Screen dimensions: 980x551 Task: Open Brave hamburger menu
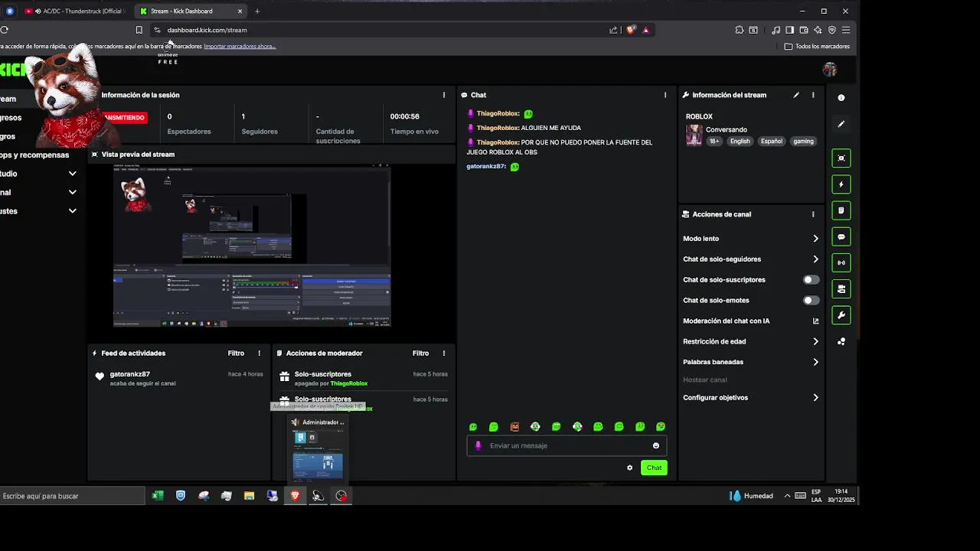coord(846,30)
